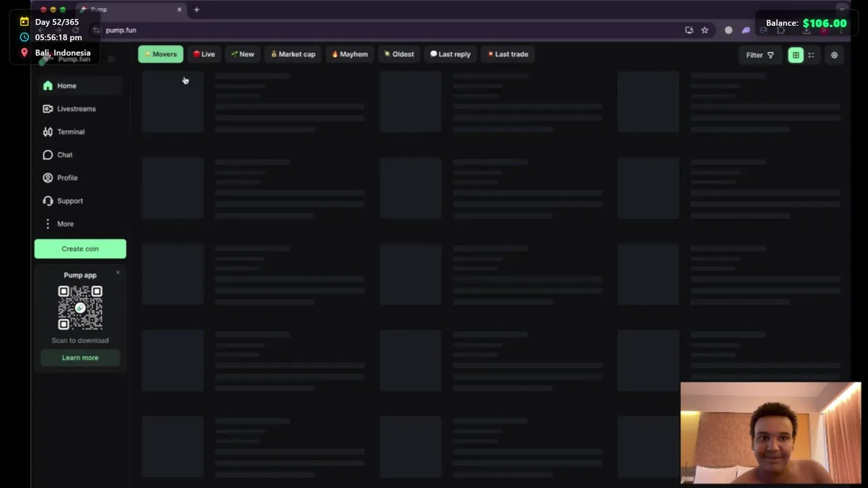Click the Livestreams camera icon
The height and width of the screenshot is (488, 868).
47,108
